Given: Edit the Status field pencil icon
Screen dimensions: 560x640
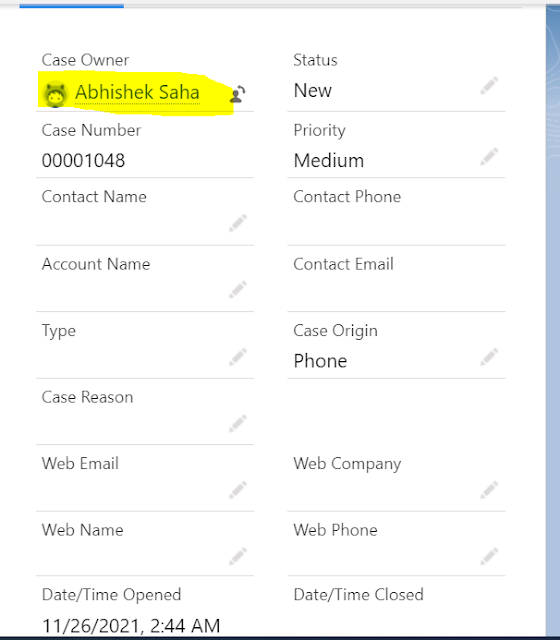Looking at the screenshot, I should [x=489, y=85].
